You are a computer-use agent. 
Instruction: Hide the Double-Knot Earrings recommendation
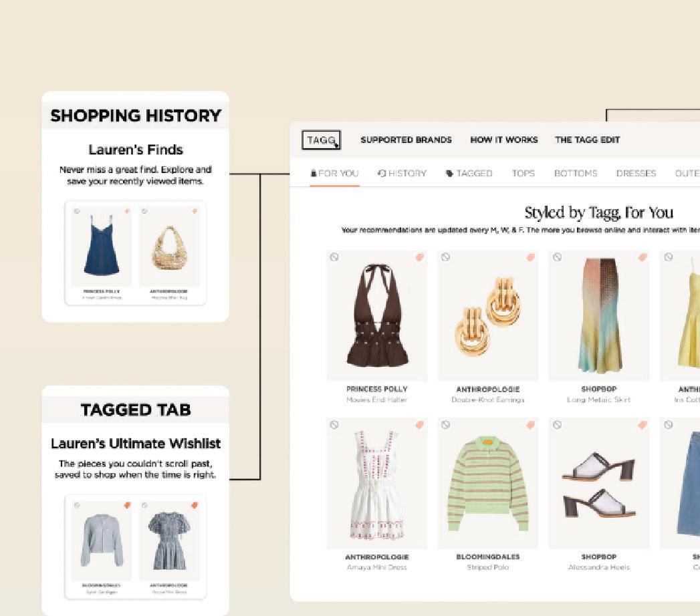click(445, 257)
